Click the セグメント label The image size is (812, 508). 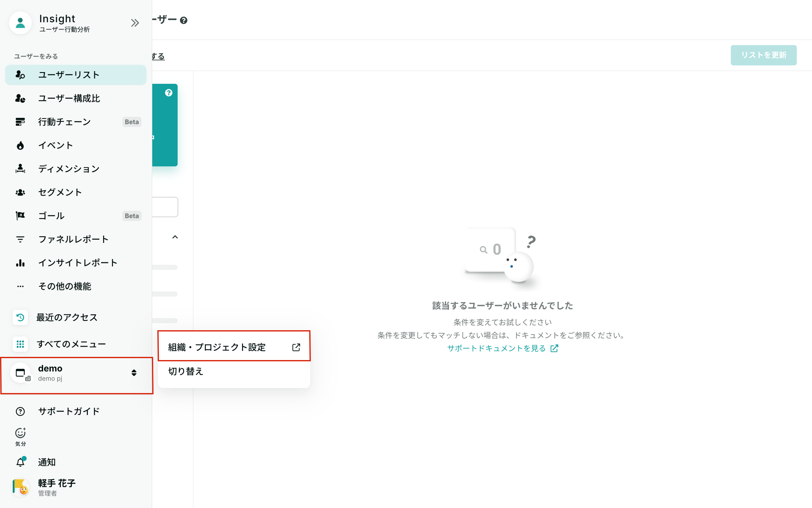point(60,192)
